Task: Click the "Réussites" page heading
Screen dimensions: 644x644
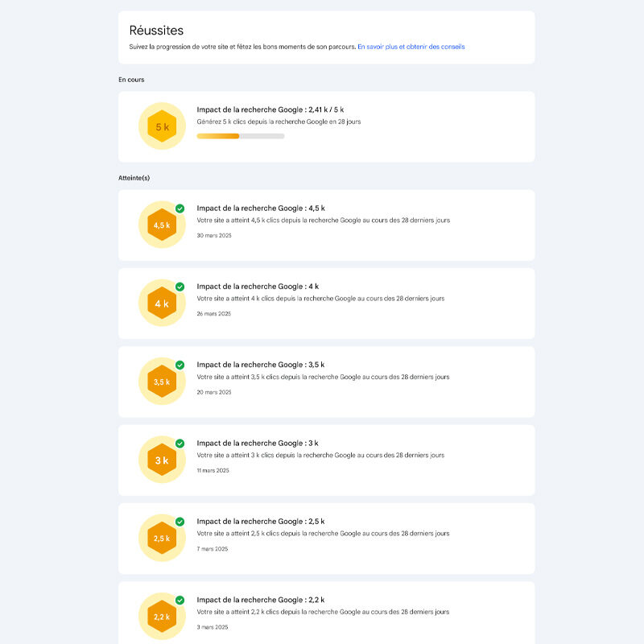Action: point(156,31)
